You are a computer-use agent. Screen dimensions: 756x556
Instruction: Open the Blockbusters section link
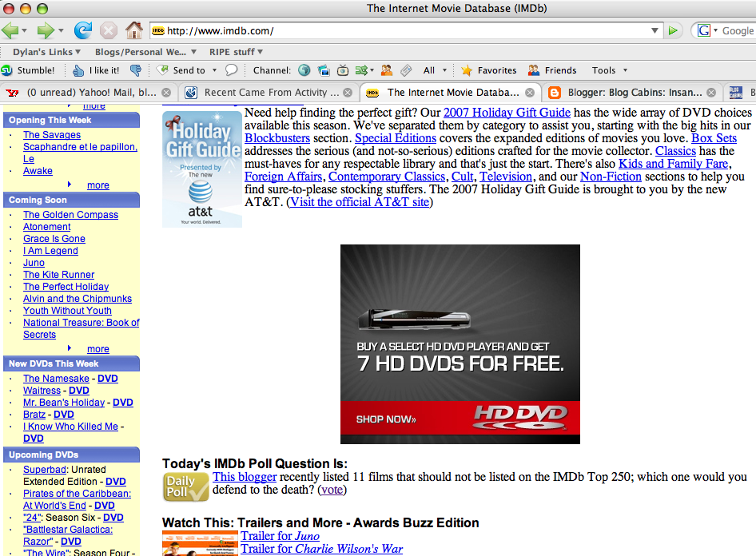tap(277, 138)
